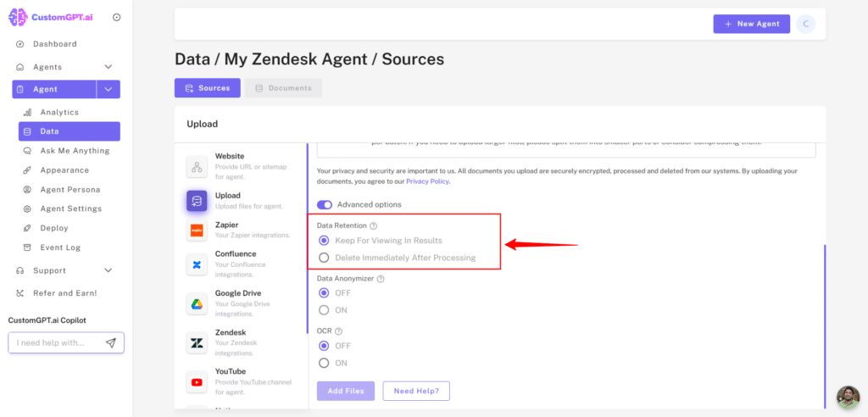The width and height of the screenshot is (868, 417).
Task: Enable the OCR ON option
Action: pyautogui.click(x=324, y=363)
